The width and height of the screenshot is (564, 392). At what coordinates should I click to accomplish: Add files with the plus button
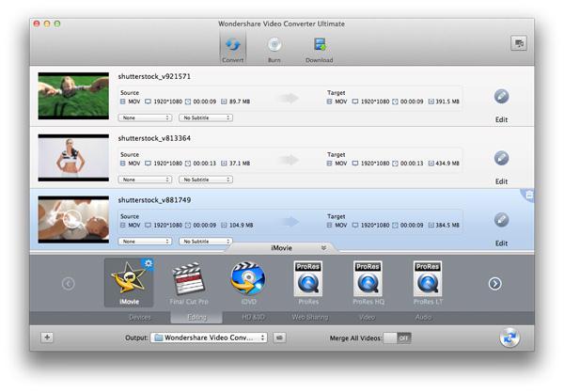(47, 337)
